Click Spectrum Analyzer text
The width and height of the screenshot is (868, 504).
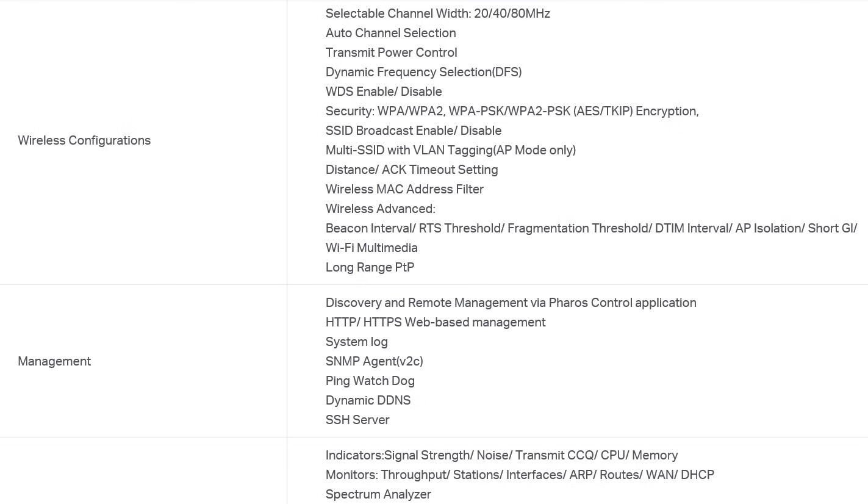[378, 494]
